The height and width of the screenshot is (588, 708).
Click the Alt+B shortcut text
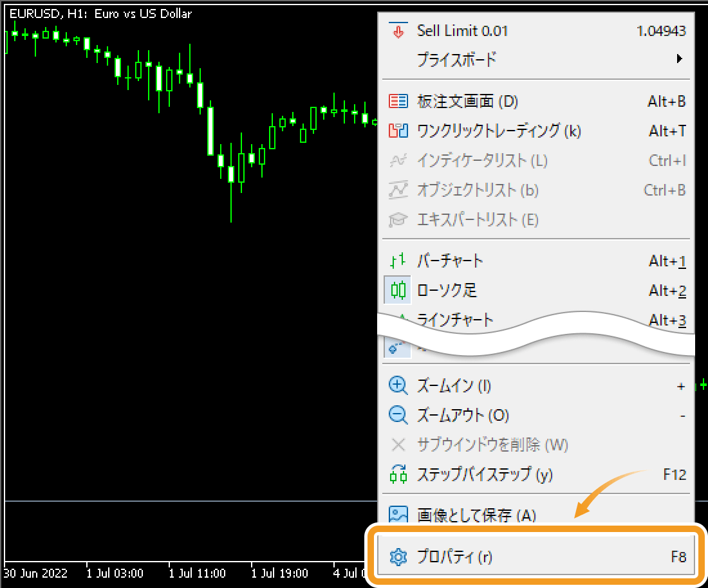click(x=666, y=102)
